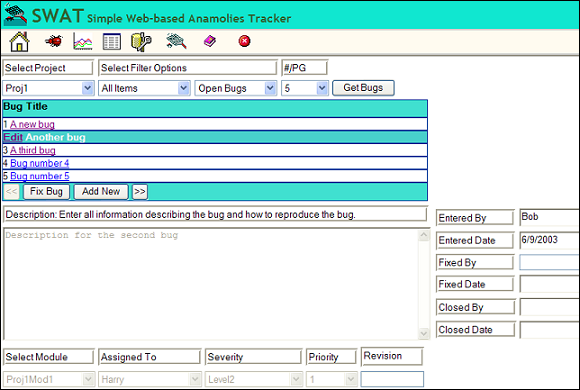The image size is (580, 390).
Task: Open the 'A third bug' link
Action: (x=33, y=150)
